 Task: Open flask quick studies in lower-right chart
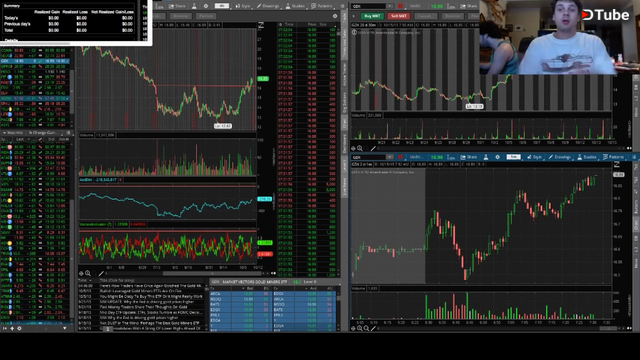pos(486,157)
